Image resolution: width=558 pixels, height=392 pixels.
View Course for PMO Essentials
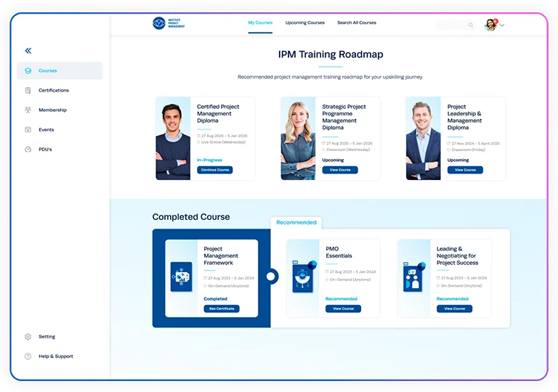(344, 309)
